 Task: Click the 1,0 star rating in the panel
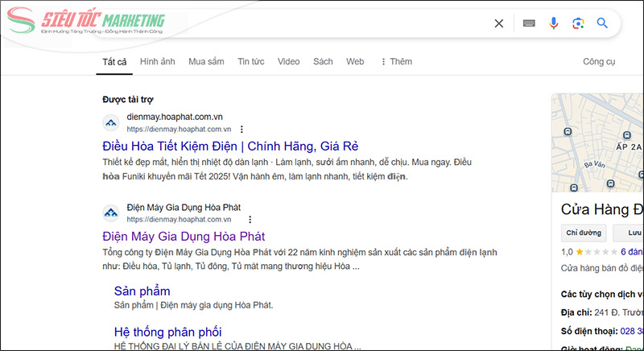pyautogui.click(x=589, y=252)
